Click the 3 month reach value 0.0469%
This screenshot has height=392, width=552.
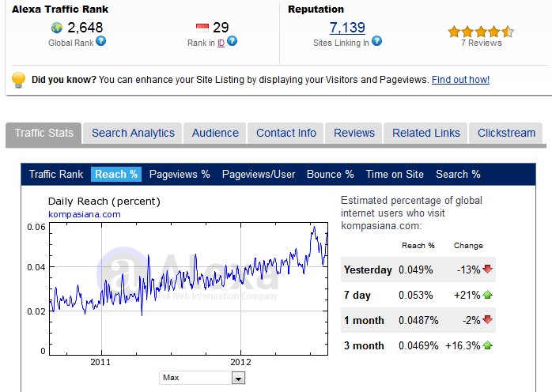[x=418, y=345]
